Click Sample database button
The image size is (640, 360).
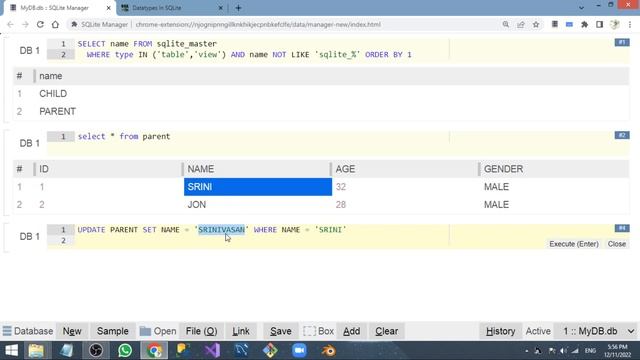tap(113, 331)
